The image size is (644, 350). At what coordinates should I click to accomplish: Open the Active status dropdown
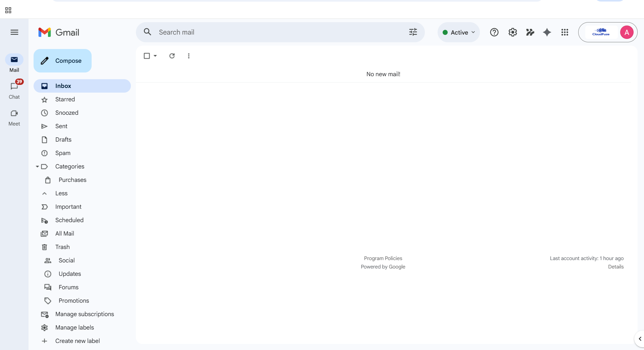[x=458, y=32]
